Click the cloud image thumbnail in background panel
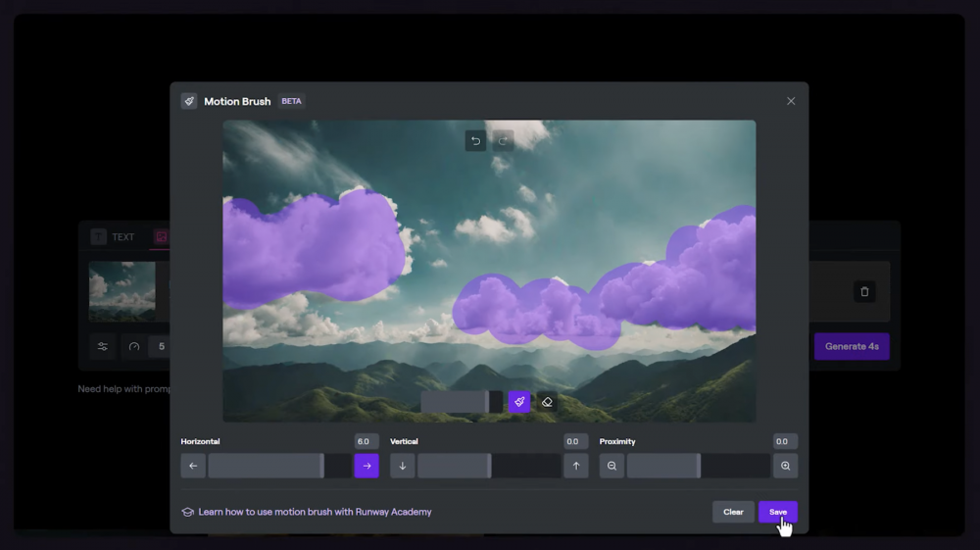 [122, 291]
